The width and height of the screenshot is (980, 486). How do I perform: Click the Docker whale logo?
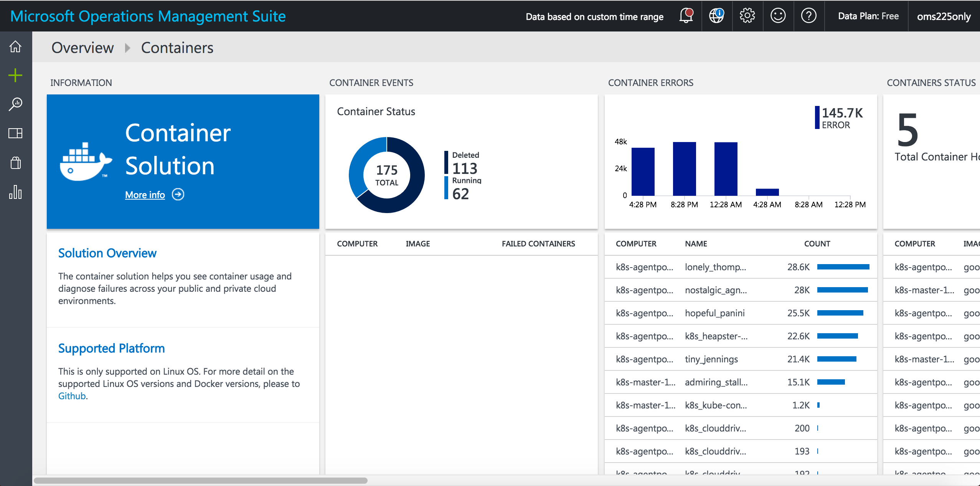pyautogui.click(x=86, y=161)
